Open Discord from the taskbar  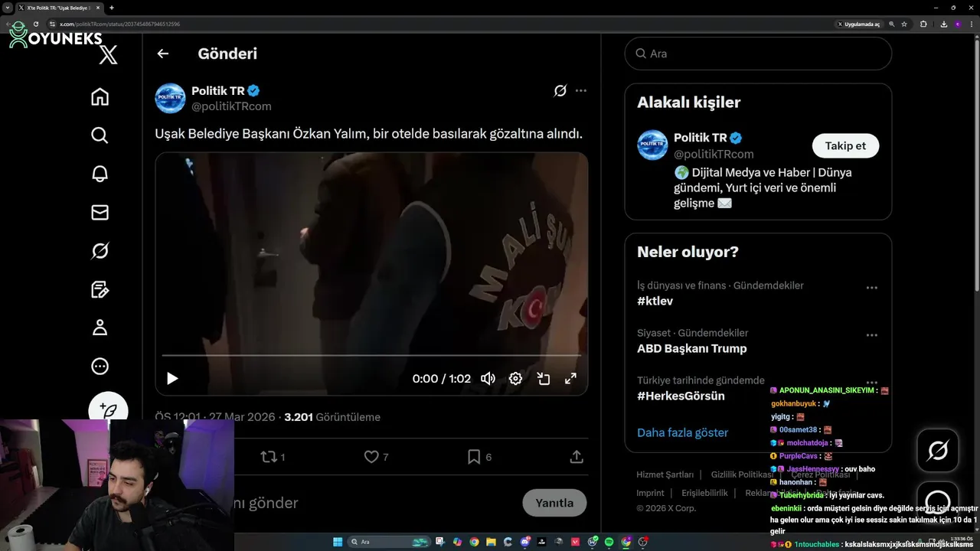pos(525,542)
